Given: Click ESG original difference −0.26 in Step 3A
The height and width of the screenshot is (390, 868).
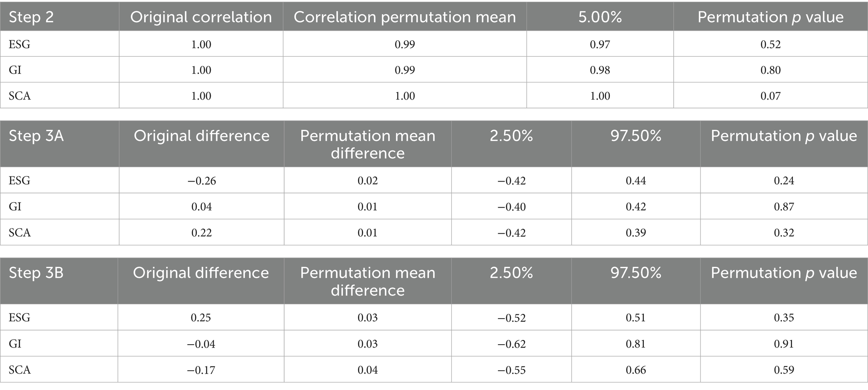Looking at the screenshot, I should [x=201, y=181].
